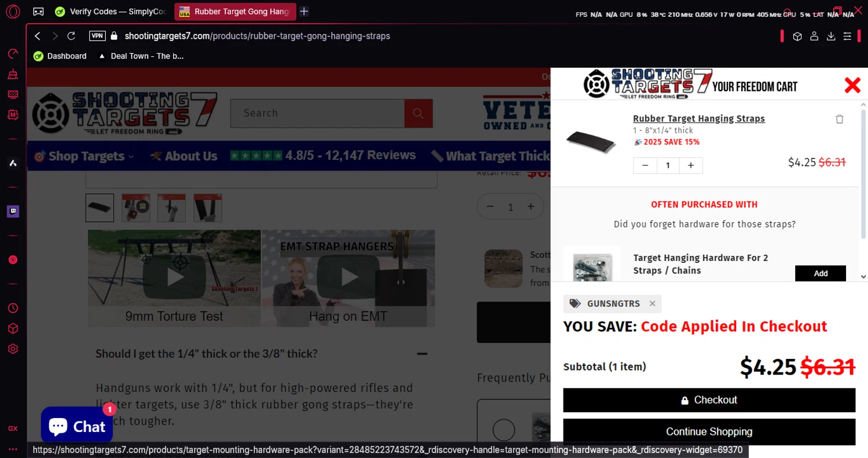Click the Target Hanging Hardware product image
Viewport: 868px width, 458px height.
point(591,264)
